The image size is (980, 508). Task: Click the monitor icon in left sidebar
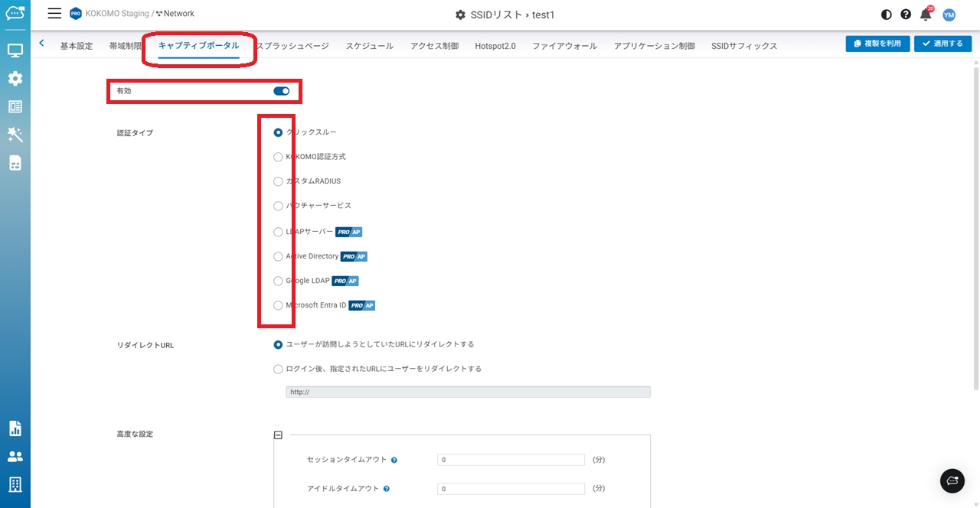click(15, 50)
